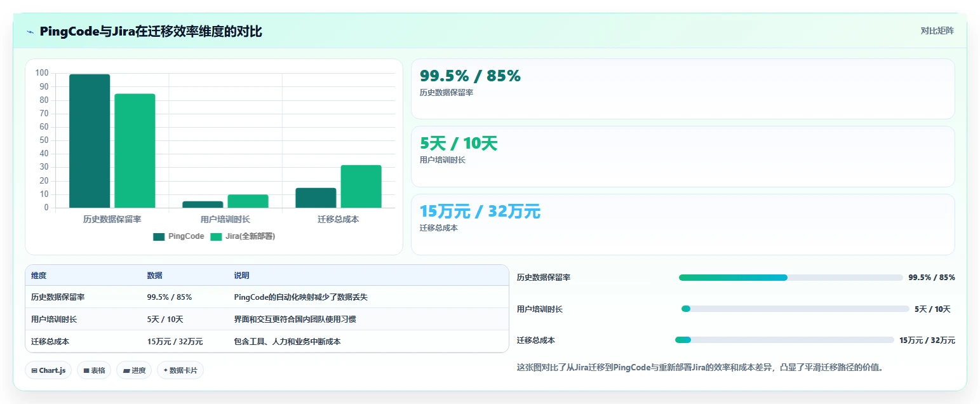Image resolution: width=980 pixels, height=404 pixels.
Task: Click the icon inside the 表格 chip
Action: click(x=86, y=370)
